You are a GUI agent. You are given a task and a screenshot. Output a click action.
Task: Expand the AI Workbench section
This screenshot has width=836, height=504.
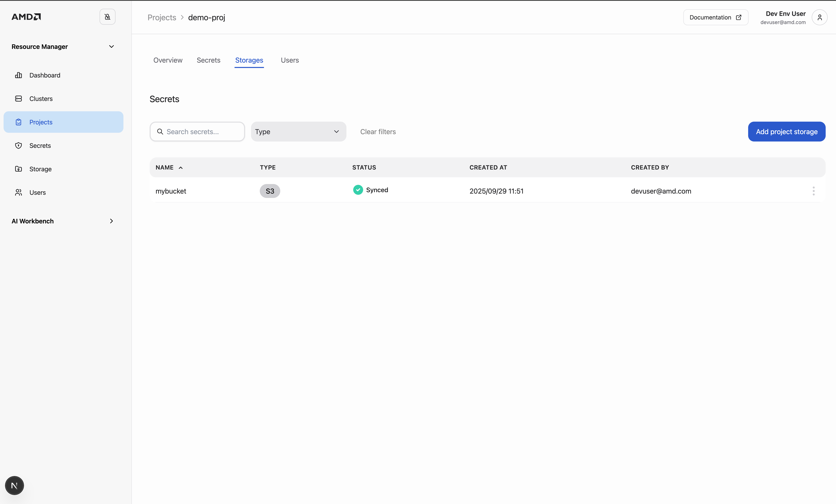pos(111,221)
